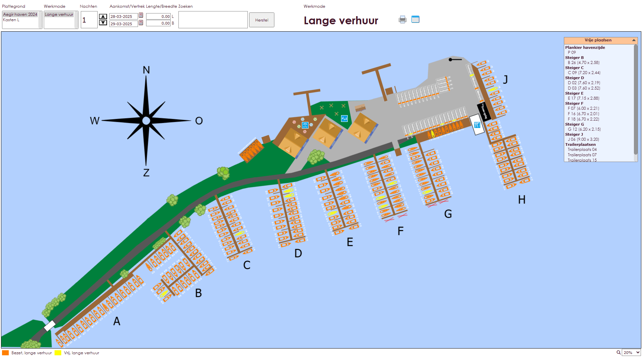Open the calendar icon beside the print icon
This screenshot has height=360, width=644.
416,19
